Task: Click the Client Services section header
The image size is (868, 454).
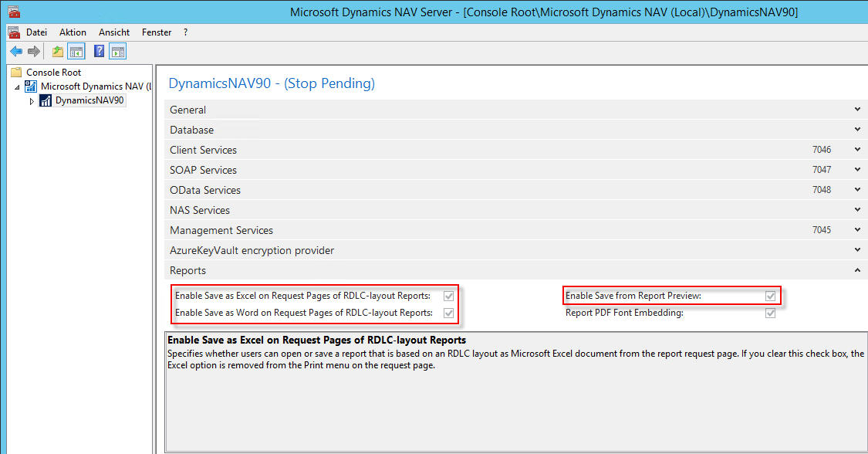Action: 515,150
